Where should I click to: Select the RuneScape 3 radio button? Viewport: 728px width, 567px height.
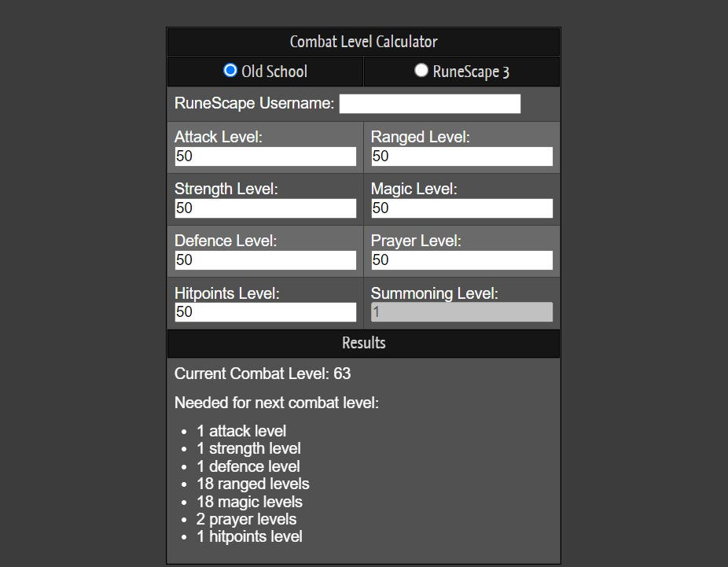421,70
